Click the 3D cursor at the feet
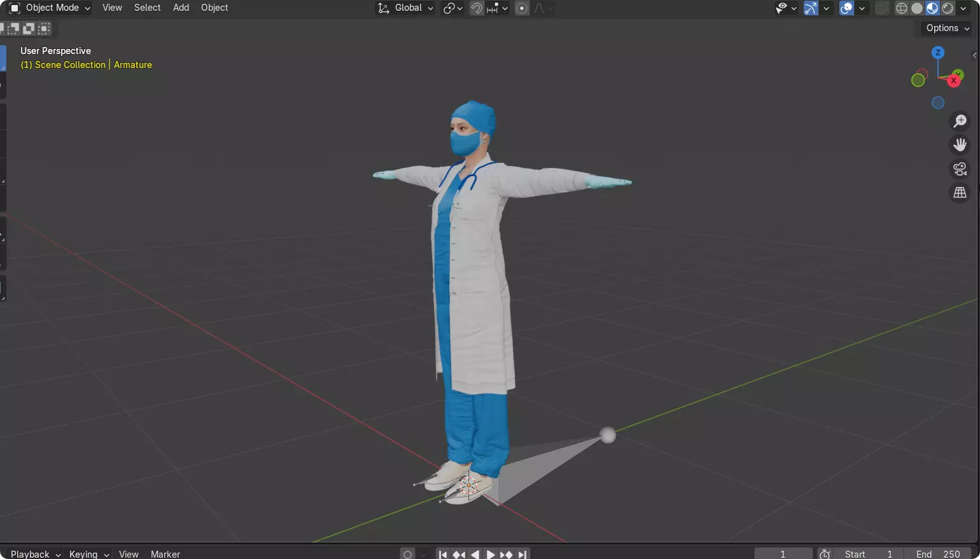980x559 pixels. pyautogui.click(x=469, y=485)
